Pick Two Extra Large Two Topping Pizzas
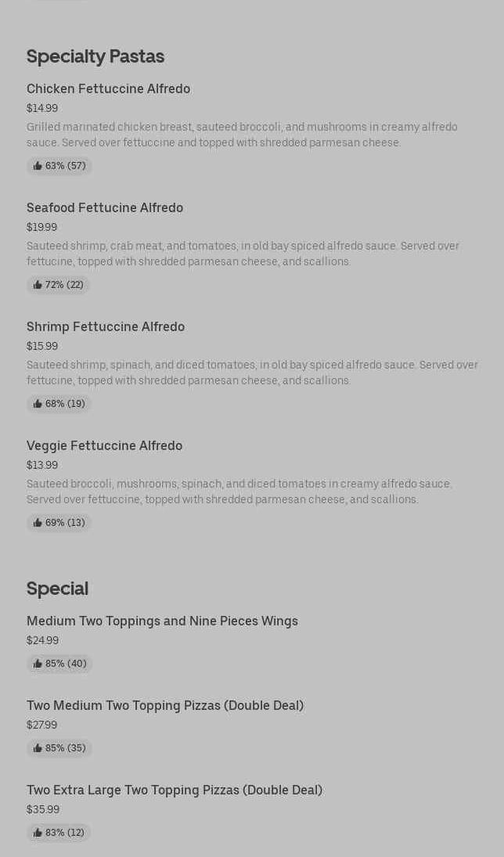 [175, 790]
